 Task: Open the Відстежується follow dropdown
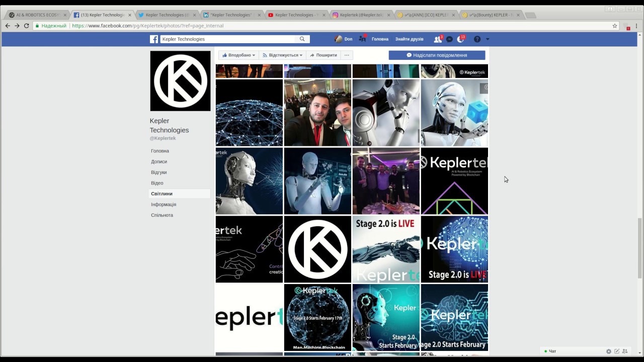(283, 55)
